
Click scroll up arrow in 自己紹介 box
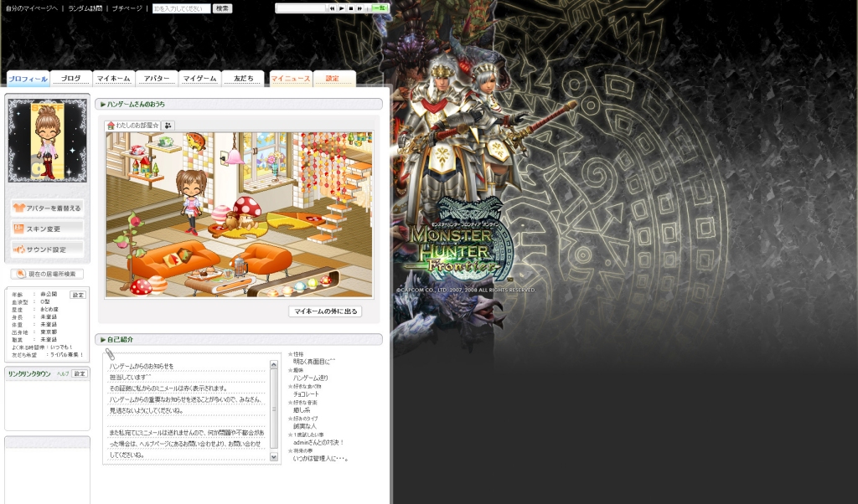[274, 365]
